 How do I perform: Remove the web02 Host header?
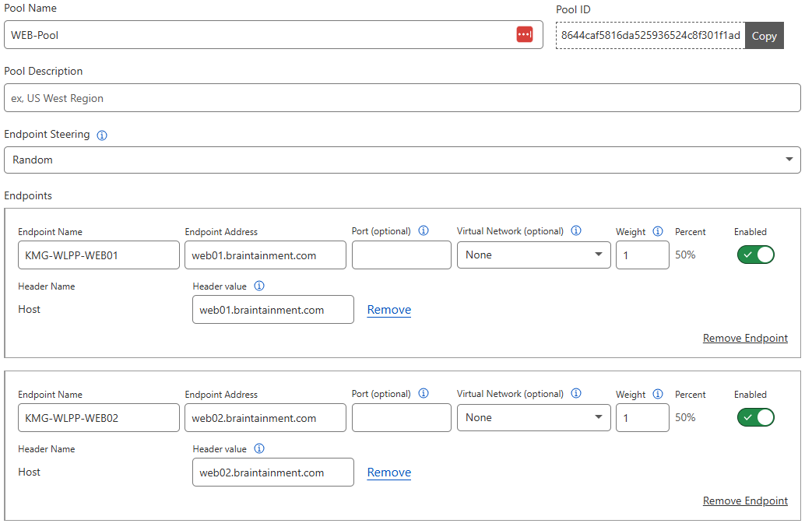[x=388, y=473]
